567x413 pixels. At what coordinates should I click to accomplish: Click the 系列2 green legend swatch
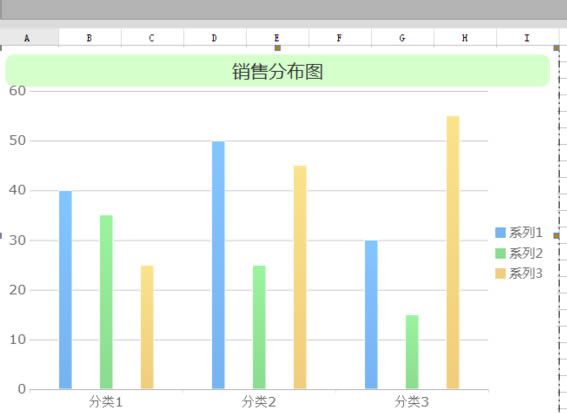[500, 253]
